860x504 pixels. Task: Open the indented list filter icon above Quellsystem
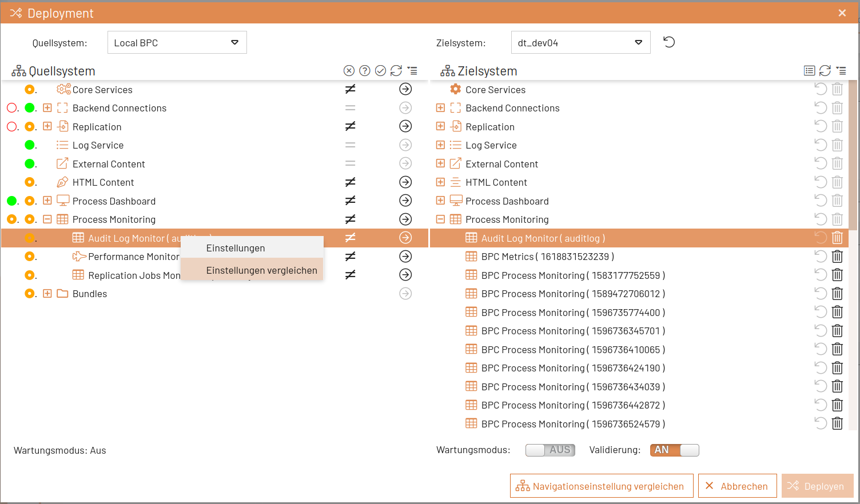(x=413, y=70)
